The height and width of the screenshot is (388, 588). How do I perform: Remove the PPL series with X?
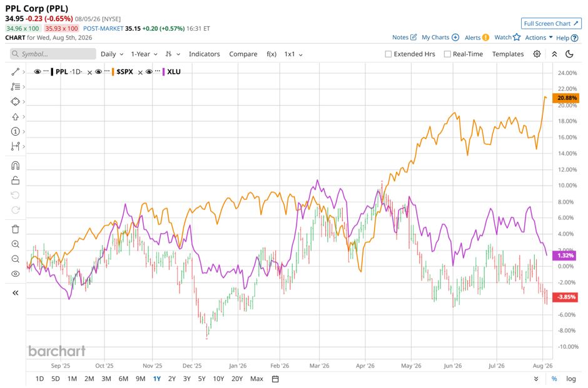pyautogui.click(x=89, y=72)
